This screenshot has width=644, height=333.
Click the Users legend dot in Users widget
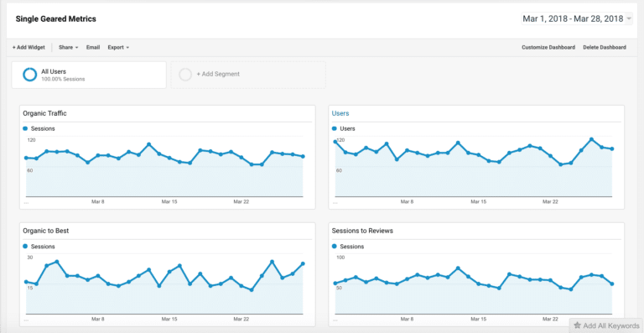tap(335, 128)
